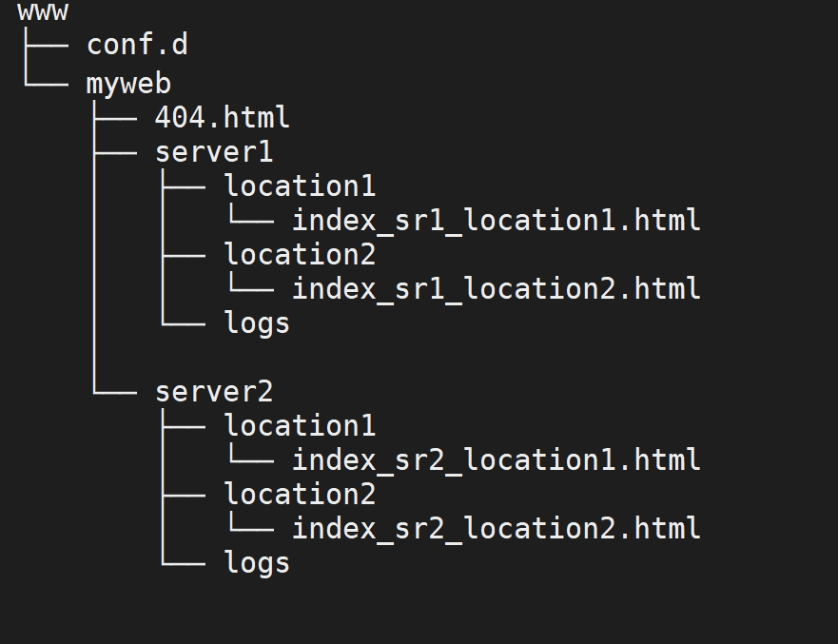Viewport: 838px width, 644px height.
Task: Click the conf.d folder entry
Action: click(x=137, y=44)
